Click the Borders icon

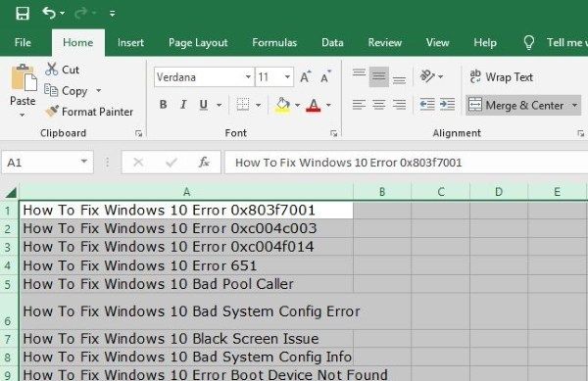243,105
